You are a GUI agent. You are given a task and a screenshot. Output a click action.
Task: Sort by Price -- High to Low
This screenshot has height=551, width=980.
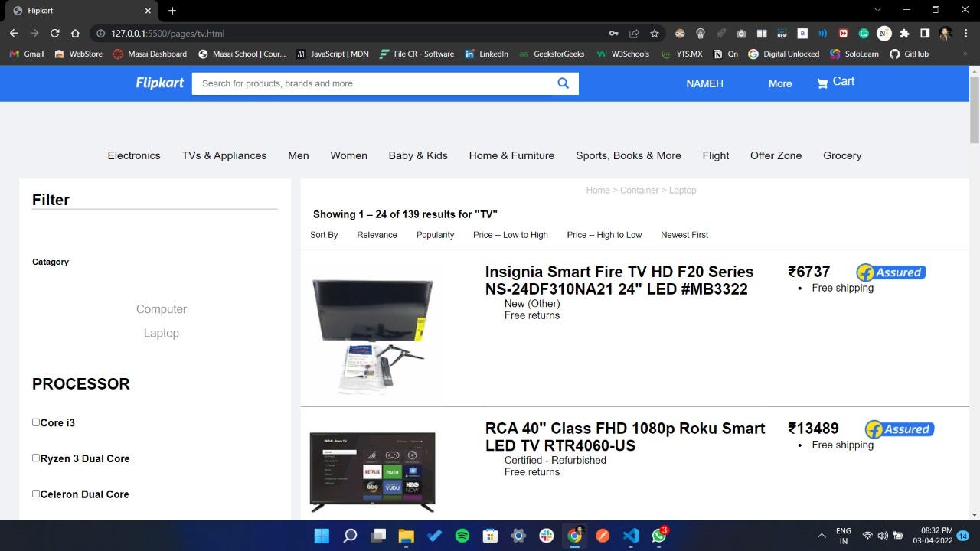pos(605,235)
